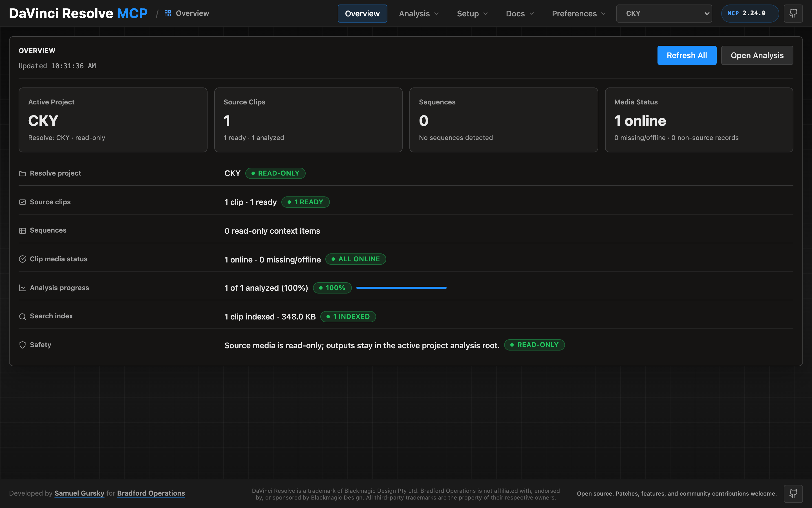Viewport: 812px width, 508px height.
Task: Click the Source Clips summary card
Action: click(308, 120)
